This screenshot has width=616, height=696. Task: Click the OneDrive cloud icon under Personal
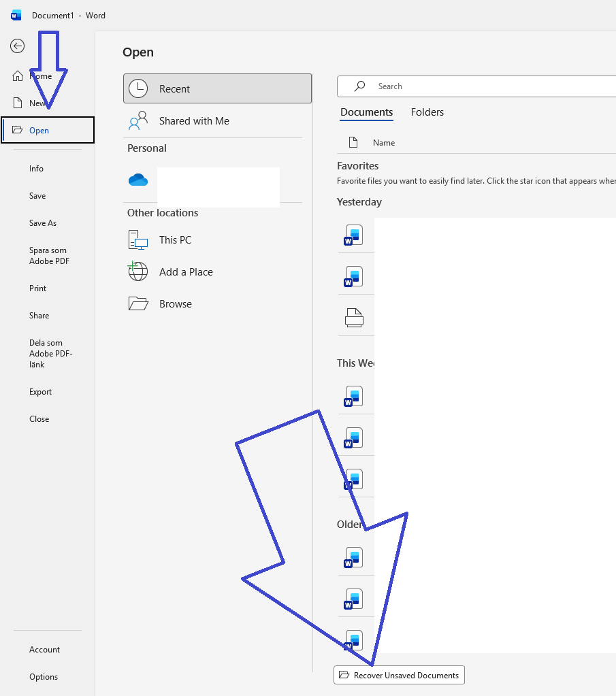pos(138,180)
